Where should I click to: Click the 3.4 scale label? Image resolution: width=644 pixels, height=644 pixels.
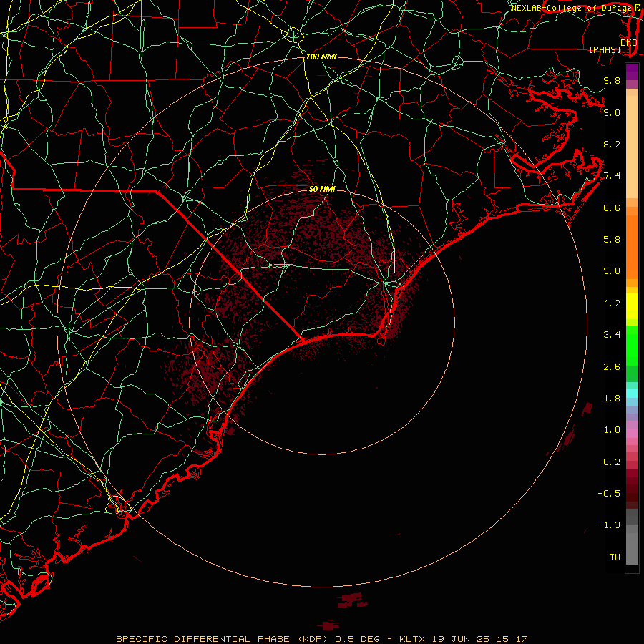612,335
